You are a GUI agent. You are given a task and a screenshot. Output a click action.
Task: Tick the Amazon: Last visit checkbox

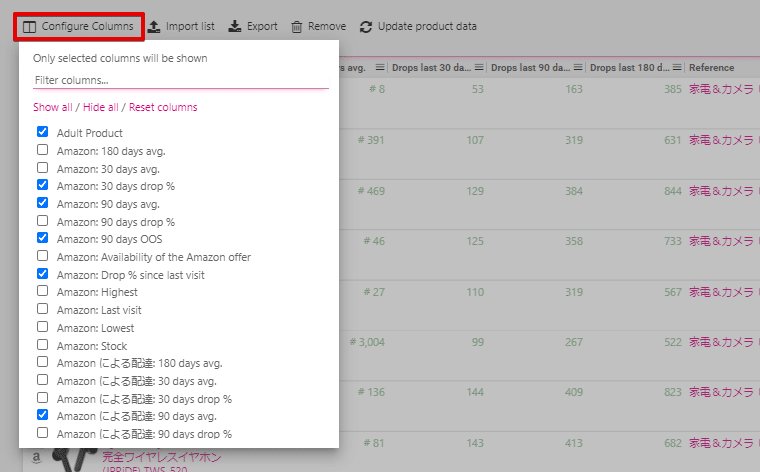click(42, 310)
